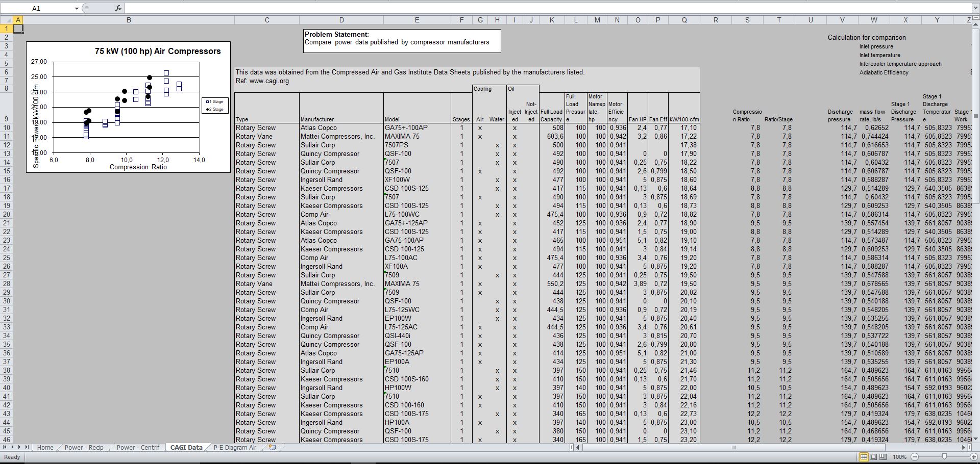
Task: Click cell Mattei Compressors, Inc. in row 11
Action: pos(341,136)
